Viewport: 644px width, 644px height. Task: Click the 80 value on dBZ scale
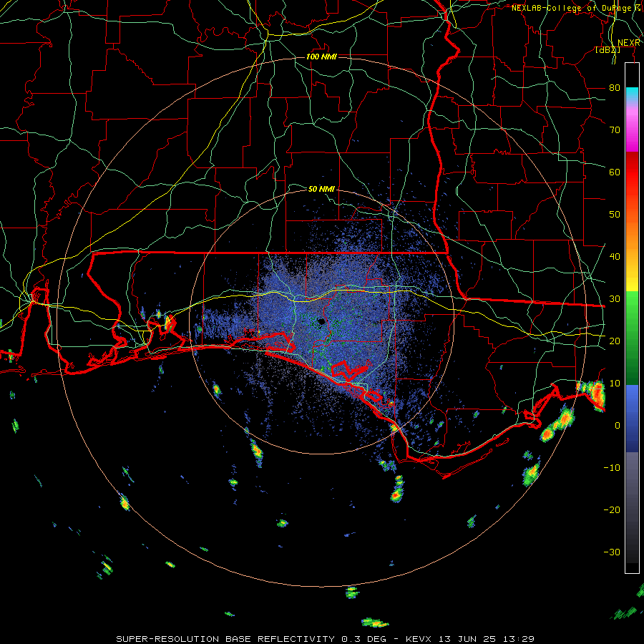point(615,87)
